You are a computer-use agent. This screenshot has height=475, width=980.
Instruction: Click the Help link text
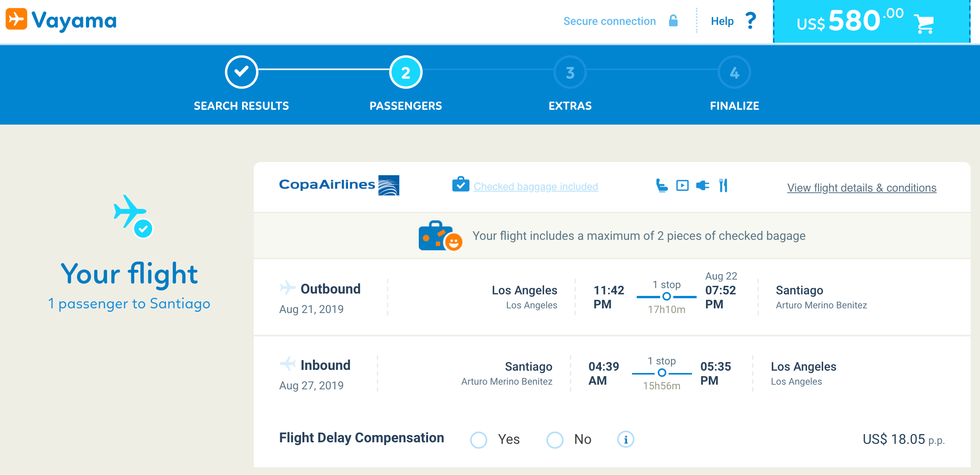(x=722, y=21)
